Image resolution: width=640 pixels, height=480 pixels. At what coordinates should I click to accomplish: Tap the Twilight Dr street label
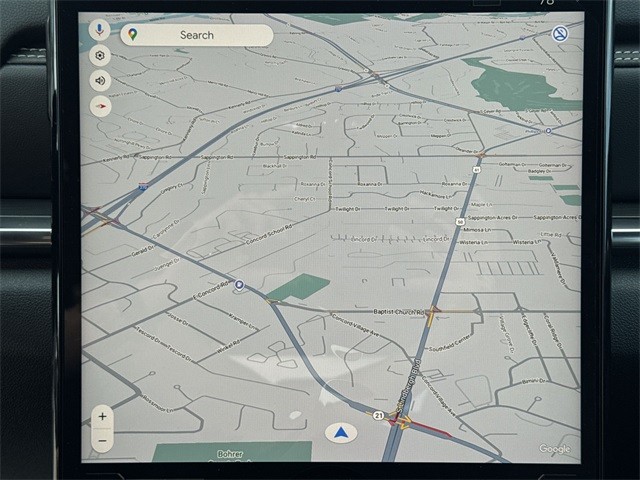click(x=348, y=209)
